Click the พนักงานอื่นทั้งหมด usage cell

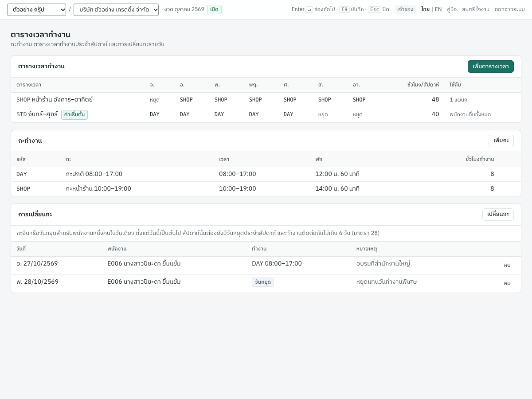[x=470, y=114]
